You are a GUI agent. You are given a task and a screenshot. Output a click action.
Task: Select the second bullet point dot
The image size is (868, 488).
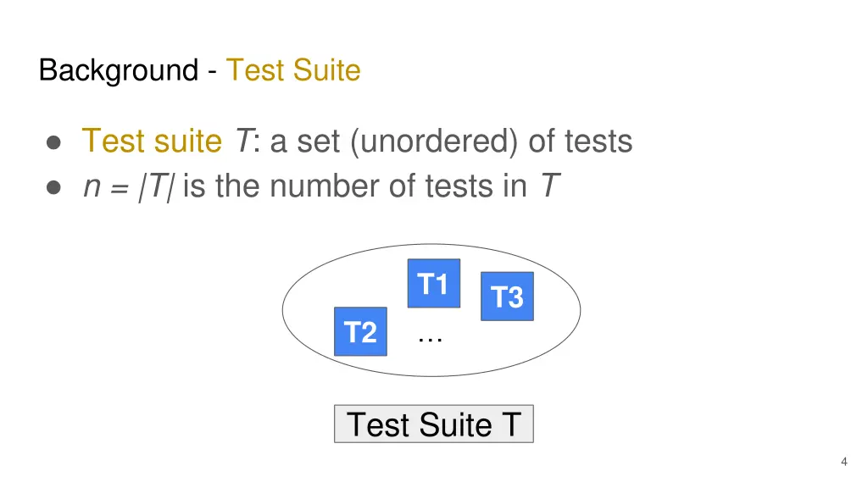point(53,187)
